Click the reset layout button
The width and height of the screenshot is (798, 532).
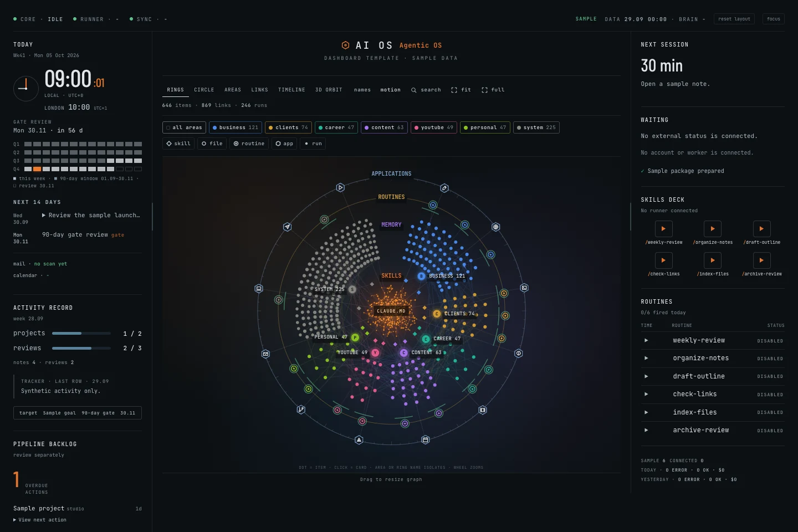pyautogui.click(x=734, y=19)
